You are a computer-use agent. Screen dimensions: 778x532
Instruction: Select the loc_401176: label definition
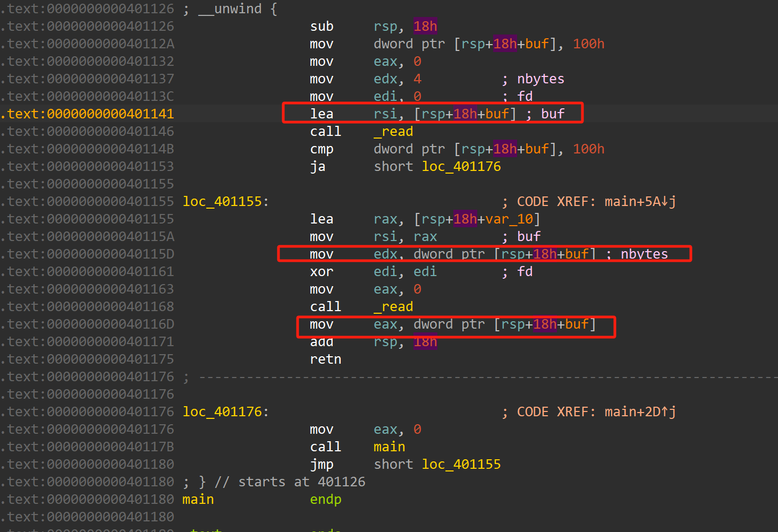[x=226, y=411]
